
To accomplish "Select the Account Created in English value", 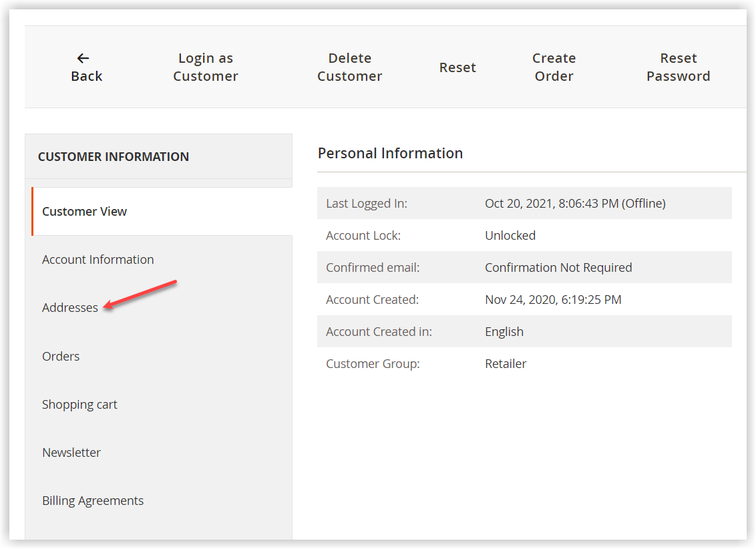I will [504, 331].
